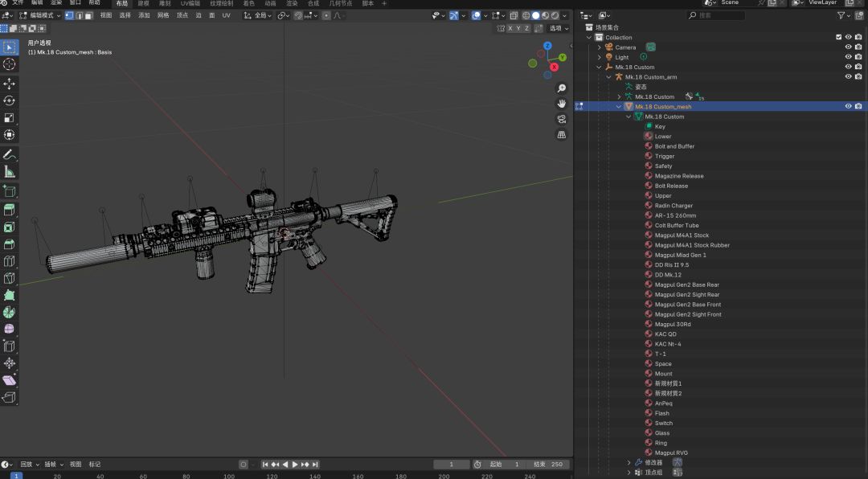Hide the Light object via its eye icon

point(848,57)
